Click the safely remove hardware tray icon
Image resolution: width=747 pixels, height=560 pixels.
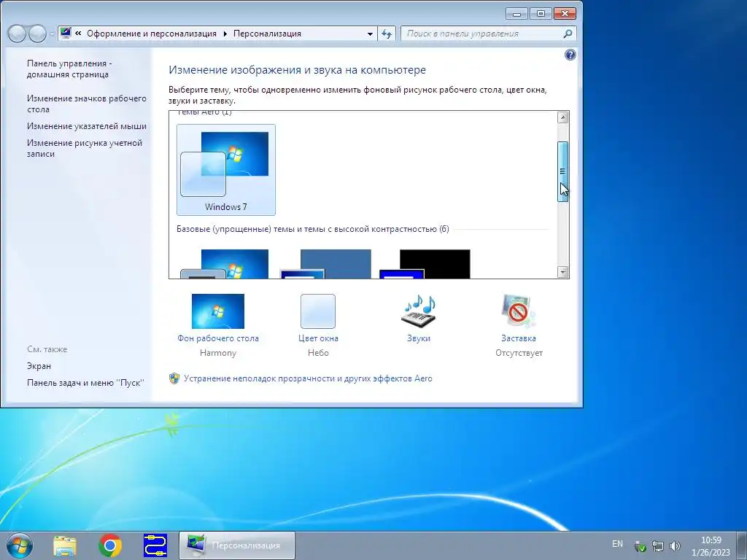pos(640,546)
